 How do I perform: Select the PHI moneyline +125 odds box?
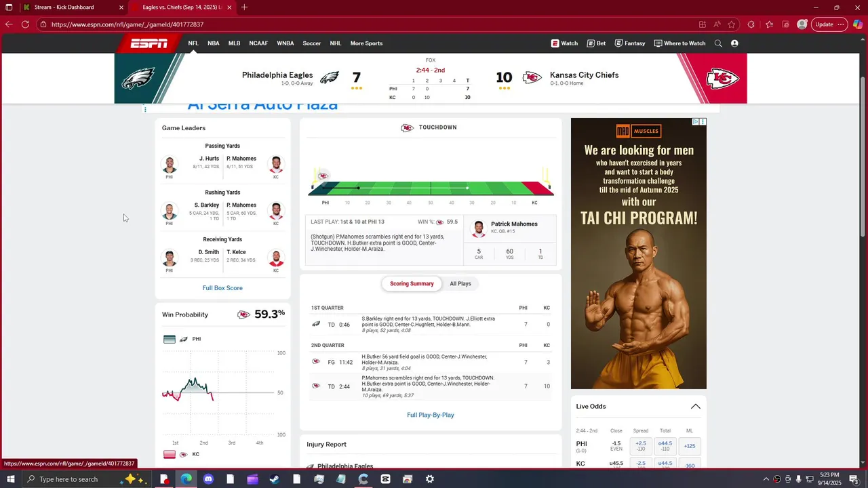point(690,446)
